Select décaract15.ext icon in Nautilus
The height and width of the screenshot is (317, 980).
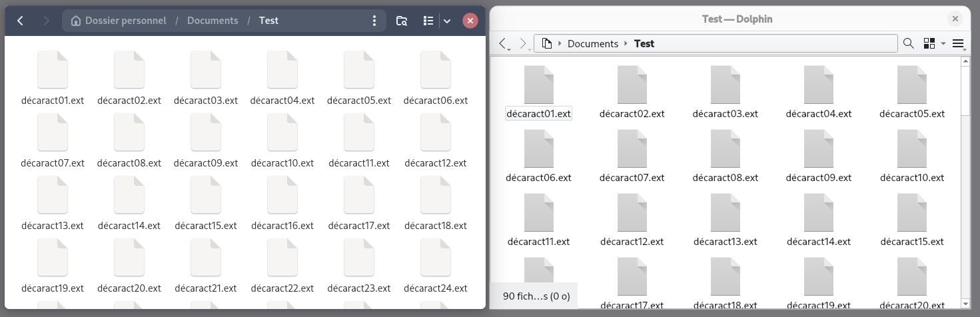coord(206,195)
